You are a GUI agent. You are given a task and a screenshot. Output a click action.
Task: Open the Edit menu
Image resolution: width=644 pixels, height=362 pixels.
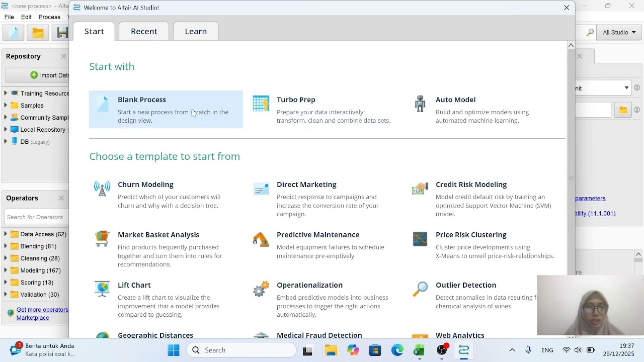coord(27,17)
